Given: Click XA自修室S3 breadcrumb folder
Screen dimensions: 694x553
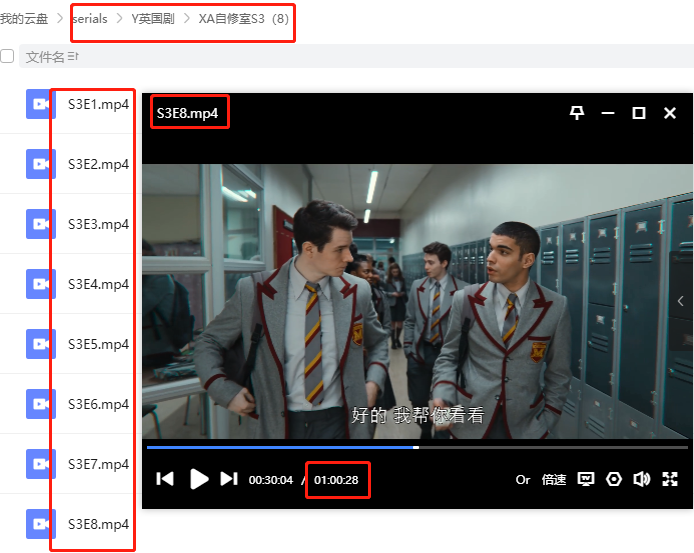Looking at the screenshot, I should [231, 19].
